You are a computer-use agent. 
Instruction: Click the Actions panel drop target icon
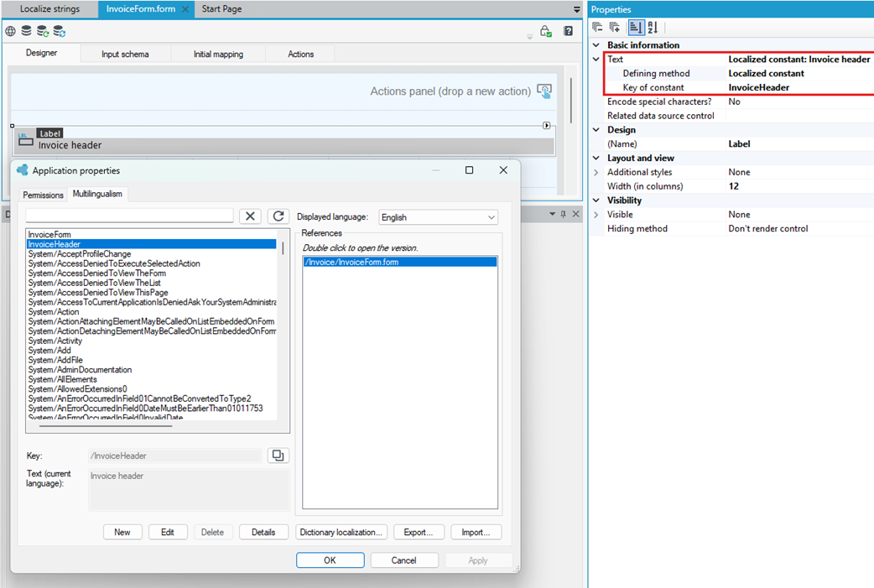click(x=544, y=91)
